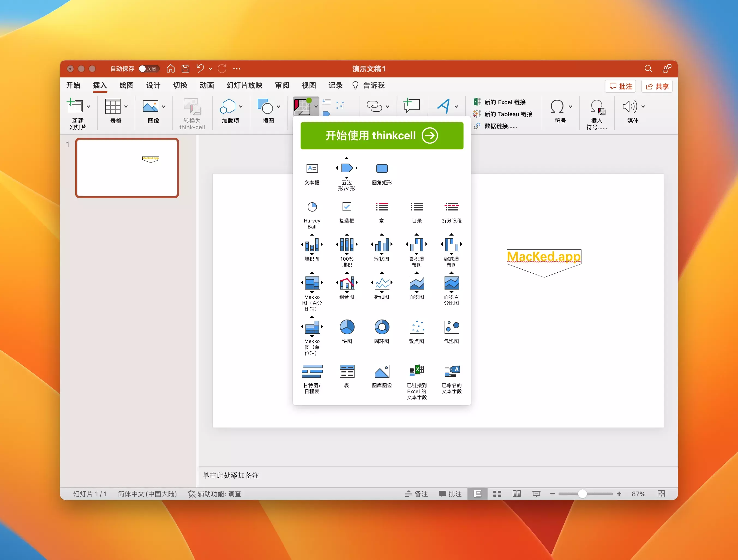Open the undo history dropdown arrow
738x560 pixels.
(211, 69)
